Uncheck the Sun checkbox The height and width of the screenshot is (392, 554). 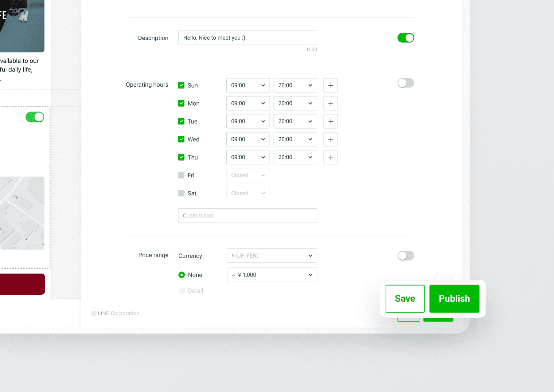click(x=181, y=85)
